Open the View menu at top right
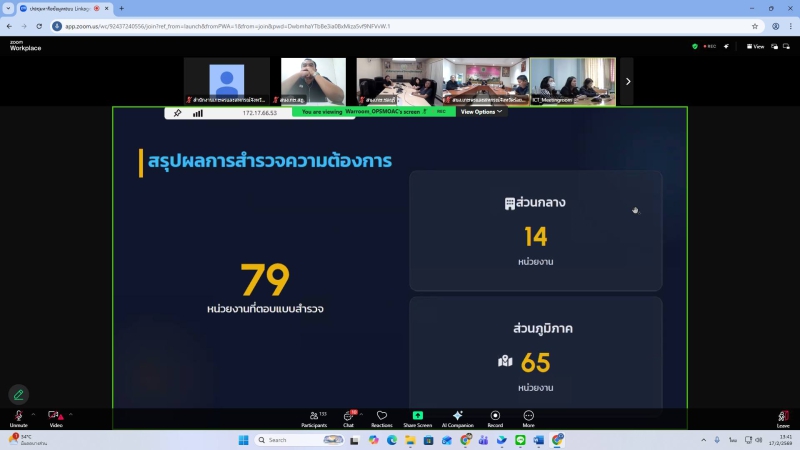Viewport: 800px width, 450px height. [x=757, y=46]
